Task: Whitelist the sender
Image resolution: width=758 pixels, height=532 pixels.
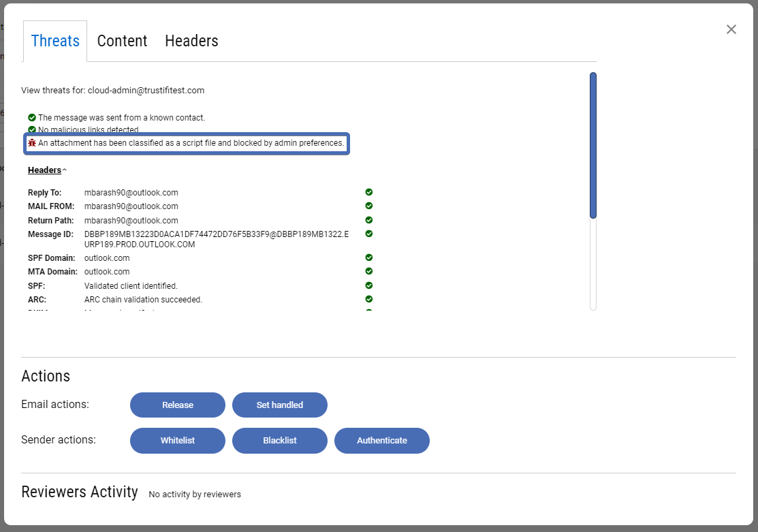Action: tap(177, 441)
